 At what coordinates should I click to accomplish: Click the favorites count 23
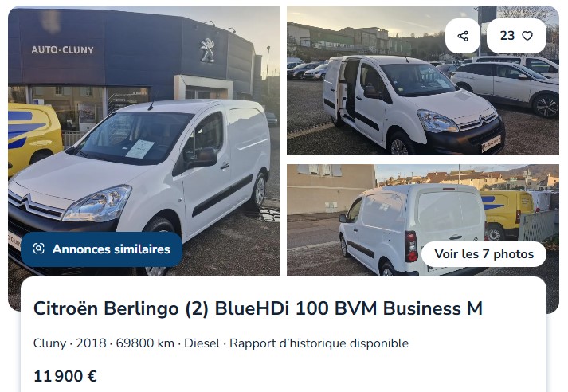[x=507, y=36]
